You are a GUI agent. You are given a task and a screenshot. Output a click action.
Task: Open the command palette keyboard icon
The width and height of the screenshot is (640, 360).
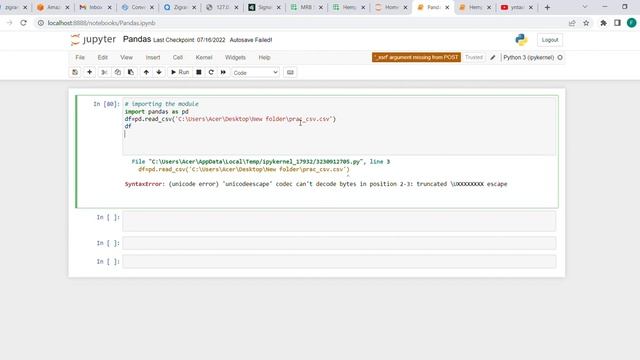click(x=290, y=72)
